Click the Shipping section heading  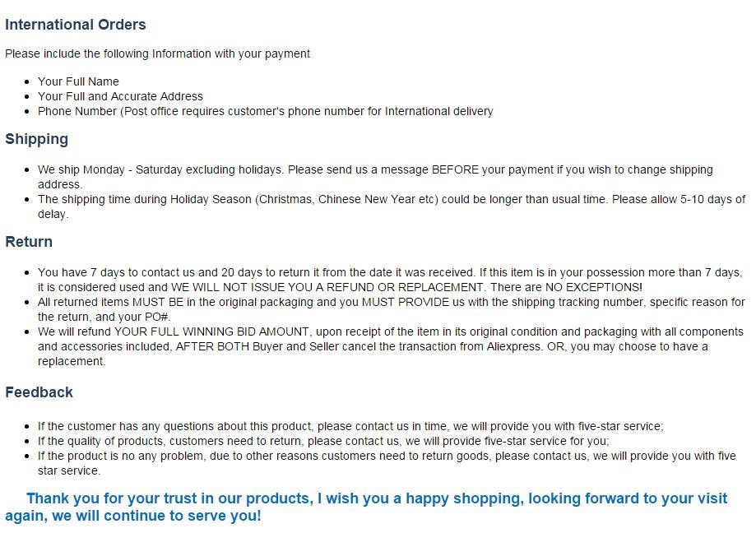(x=36, y=139)
